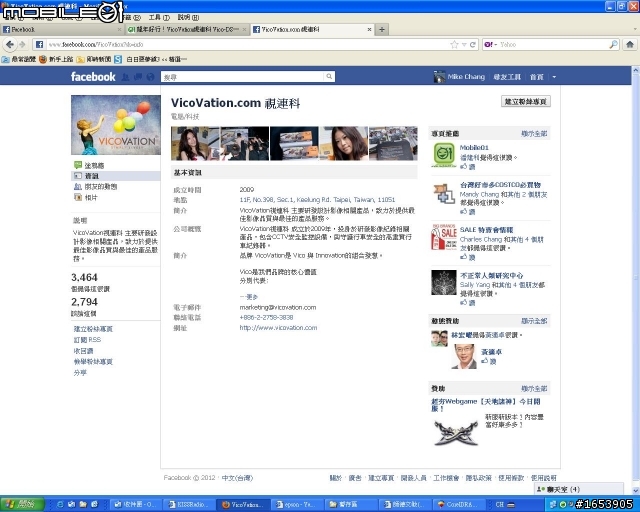Click in the Facebook search field
The width and height of the screenshot is (640, 512).
243,77
